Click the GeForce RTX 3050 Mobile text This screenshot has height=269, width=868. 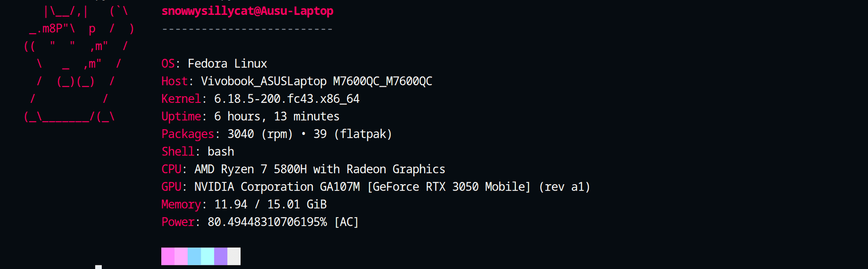coord(448,187)
